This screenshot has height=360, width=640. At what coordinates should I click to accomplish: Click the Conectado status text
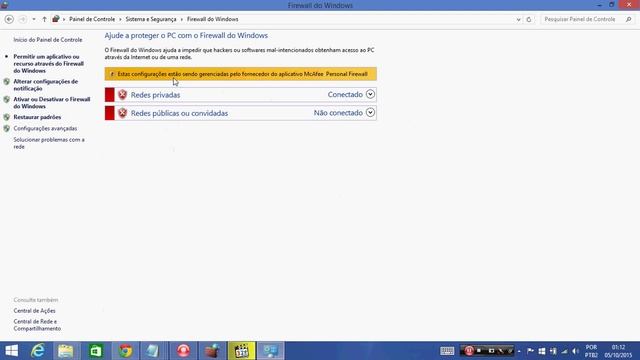[x=345, y=94]
